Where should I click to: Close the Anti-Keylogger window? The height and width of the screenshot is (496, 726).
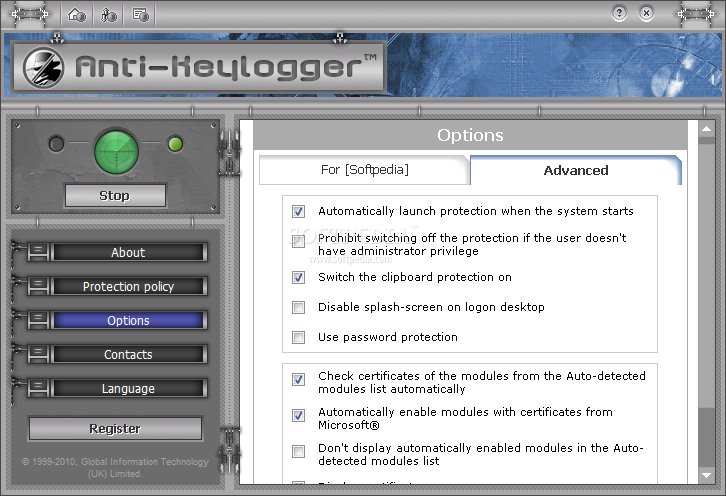point(646,13)
